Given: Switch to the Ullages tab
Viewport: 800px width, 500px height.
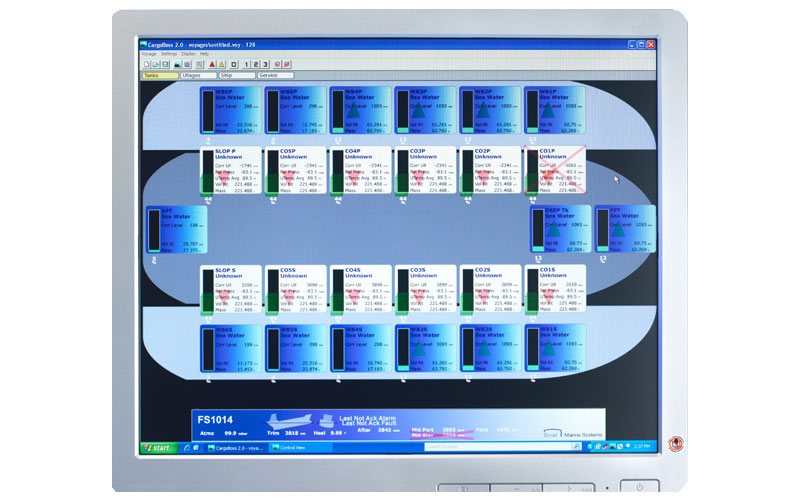Looking at the screenshot, I should coord(198,76).
